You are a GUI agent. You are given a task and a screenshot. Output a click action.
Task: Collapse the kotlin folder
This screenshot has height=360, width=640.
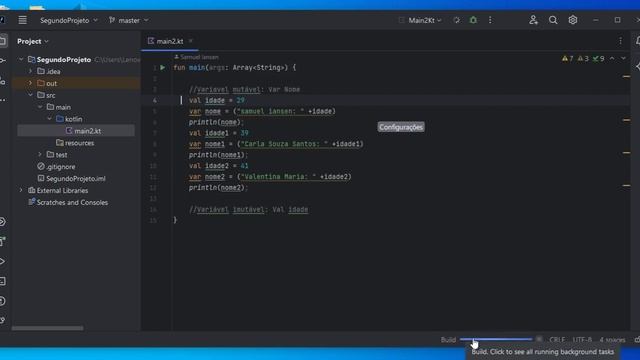49,119
